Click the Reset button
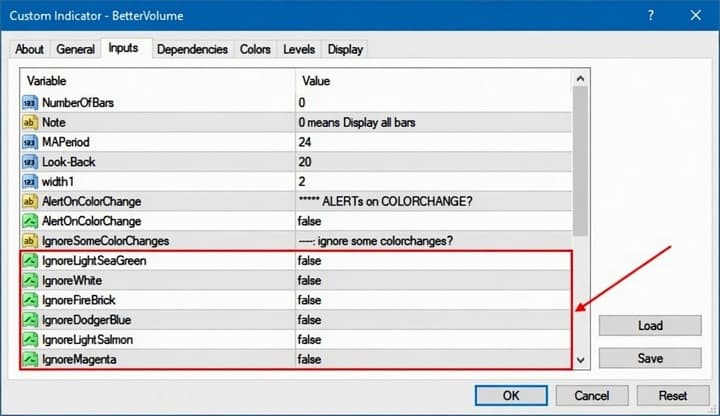The height and width of the screenshot is (416, 720). (x=673, y=395)
